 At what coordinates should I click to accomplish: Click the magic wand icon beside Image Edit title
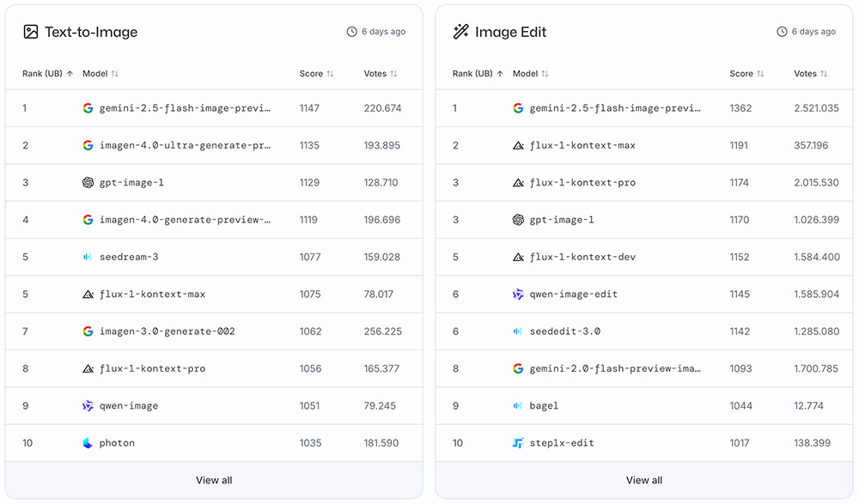(x=460, y=32)
